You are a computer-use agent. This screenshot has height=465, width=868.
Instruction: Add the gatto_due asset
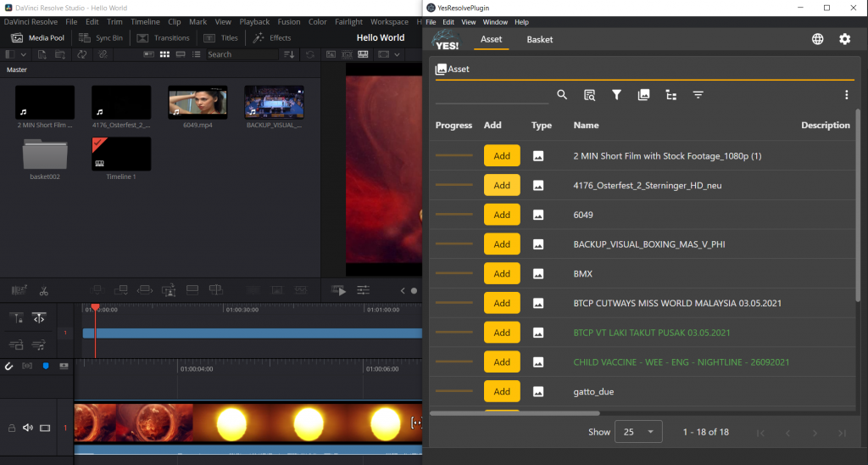(x=502, y=391)
